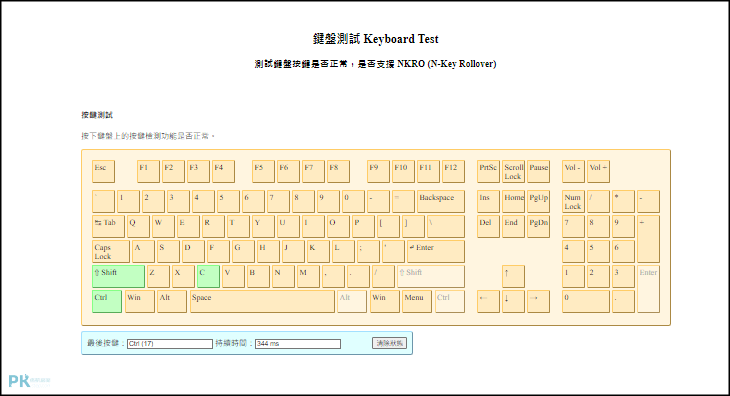Click the number 0 key in top row
The width and height of the screenshot is (730, 396).
click(x=353, y=201)
